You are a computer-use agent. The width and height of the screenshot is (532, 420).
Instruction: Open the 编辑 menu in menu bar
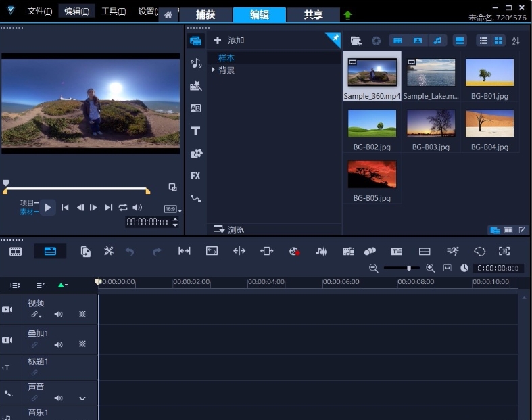pos(76,11)
